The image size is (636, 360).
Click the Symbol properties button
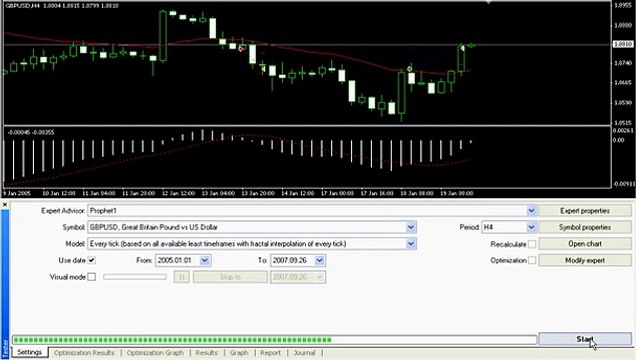click(584, 227)
